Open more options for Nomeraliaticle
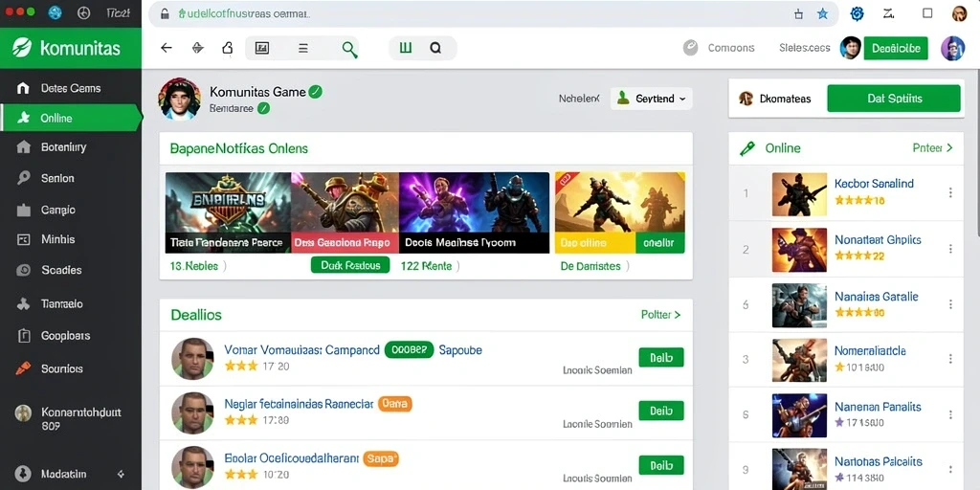 [x=950, y=359]
